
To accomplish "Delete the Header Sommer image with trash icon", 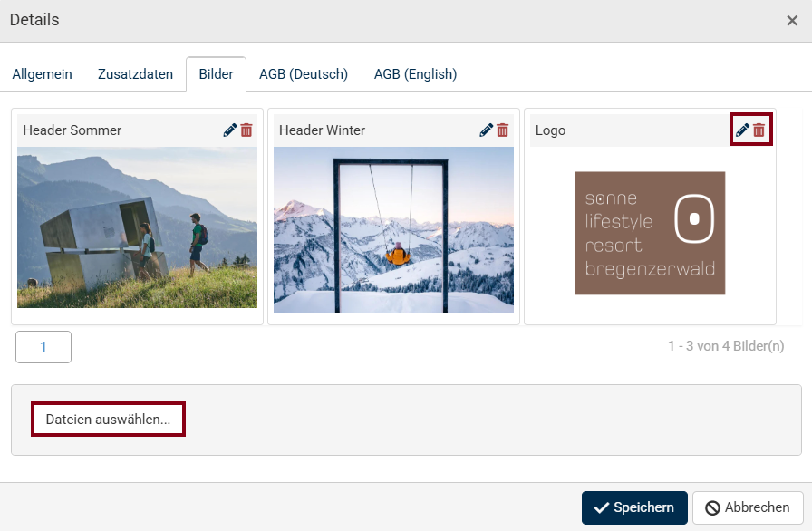I will [246, 130].
